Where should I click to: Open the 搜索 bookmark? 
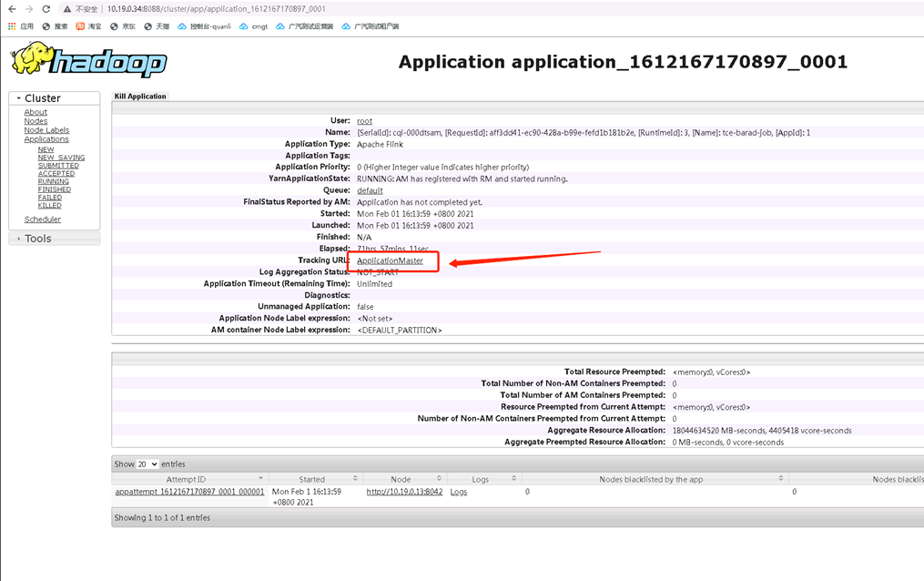coord(55,26)
